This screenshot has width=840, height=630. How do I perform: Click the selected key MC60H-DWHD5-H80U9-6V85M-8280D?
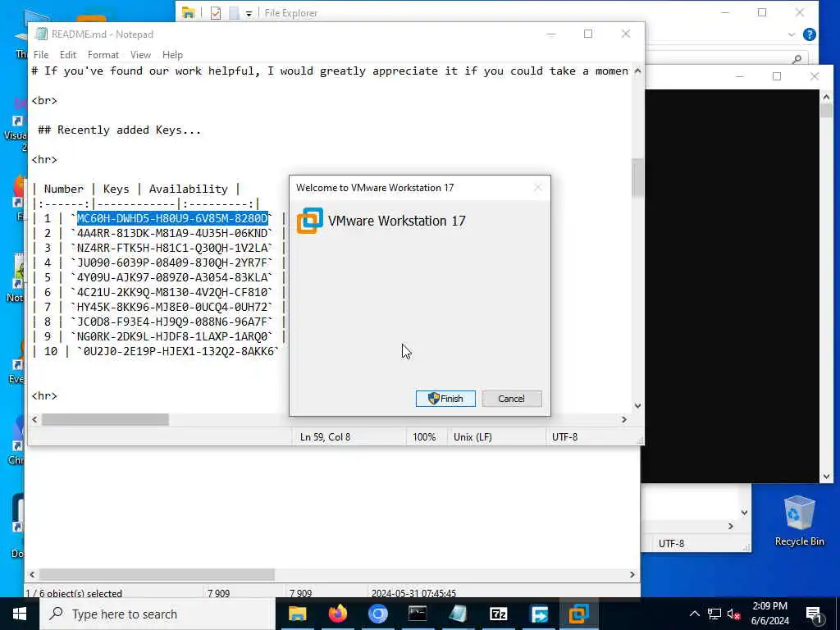(172, 218)
